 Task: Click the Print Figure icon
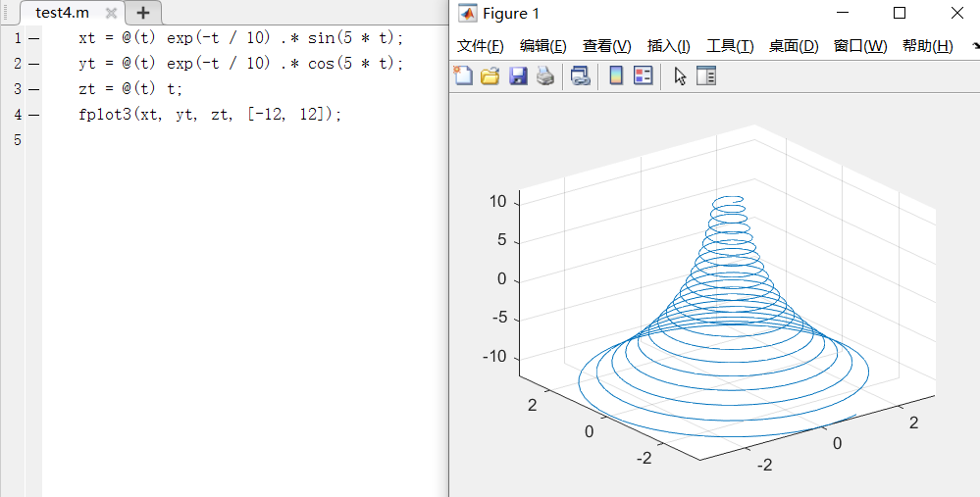[x=545, y=76]
